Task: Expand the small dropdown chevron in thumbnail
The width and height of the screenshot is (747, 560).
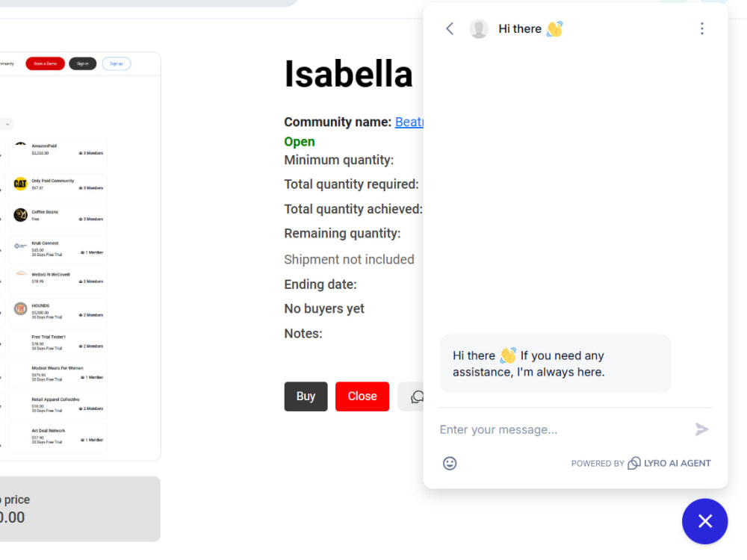Action: point(7,124)
